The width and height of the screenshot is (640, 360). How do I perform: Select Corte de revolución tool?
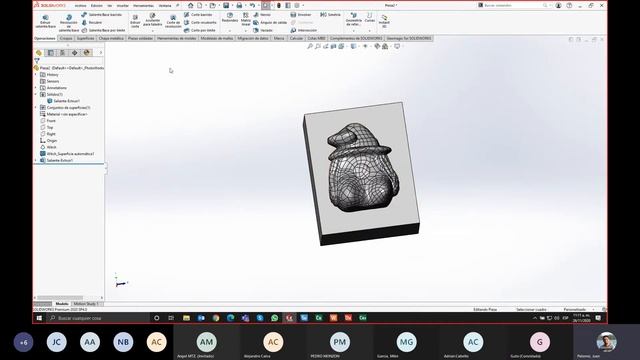click(173, 22)
